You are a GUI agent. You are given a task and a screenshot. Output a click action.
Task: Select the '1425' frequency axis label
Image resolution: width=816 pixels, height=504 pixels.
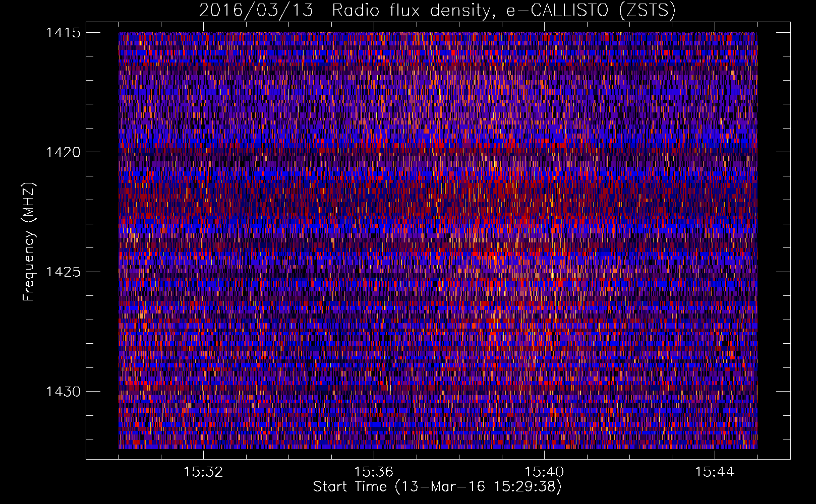click(63, 272)
